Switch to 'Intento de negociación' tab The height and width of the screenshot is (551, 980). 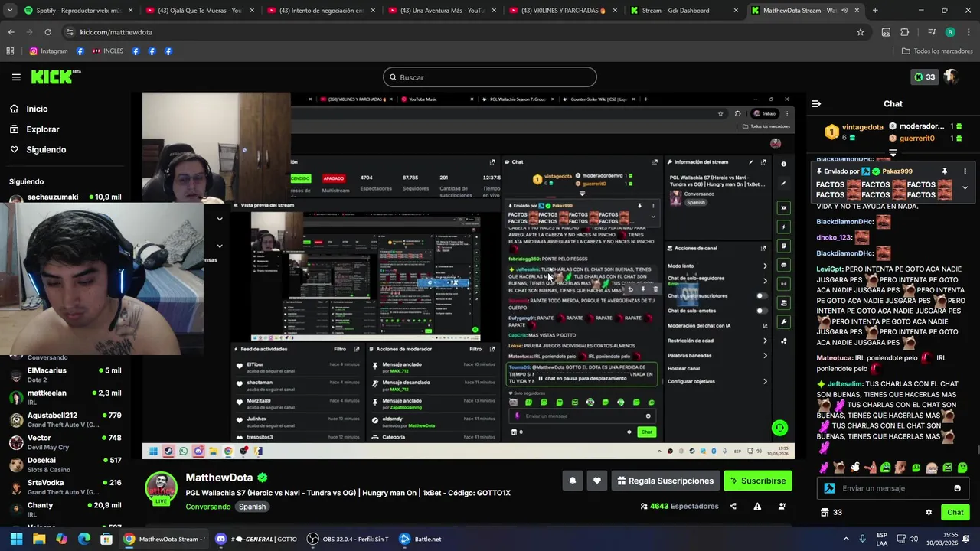320,11
